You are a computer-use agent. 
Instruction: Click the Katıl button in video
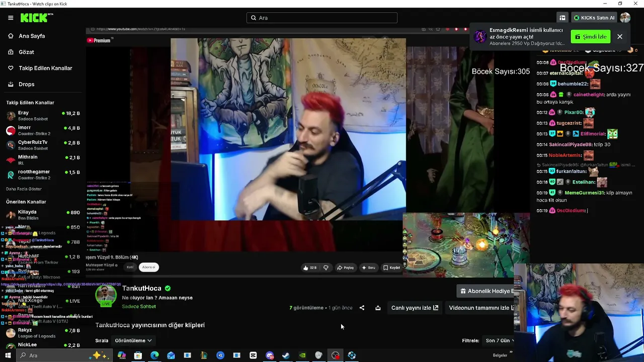(130, 267)
